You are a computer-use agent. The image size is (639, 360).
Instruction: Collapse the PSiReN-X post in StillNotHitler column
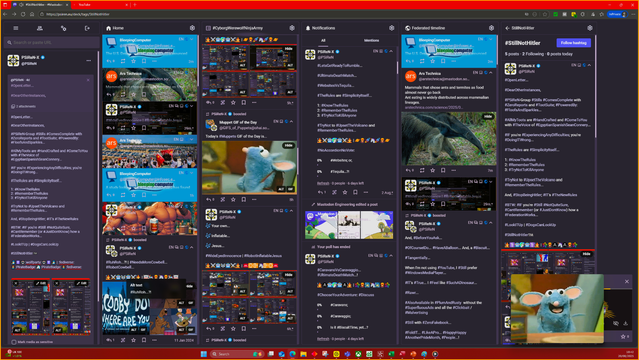coord(589,65)
